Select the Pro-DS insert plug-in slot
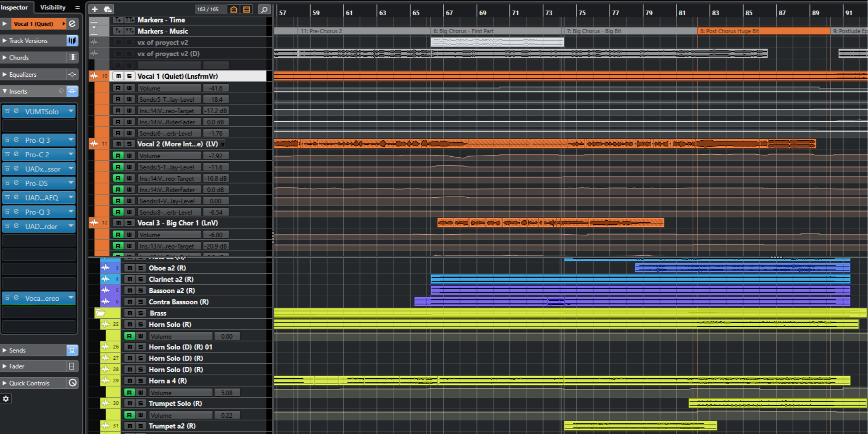The image size is (868, 434). click(37, 183)
